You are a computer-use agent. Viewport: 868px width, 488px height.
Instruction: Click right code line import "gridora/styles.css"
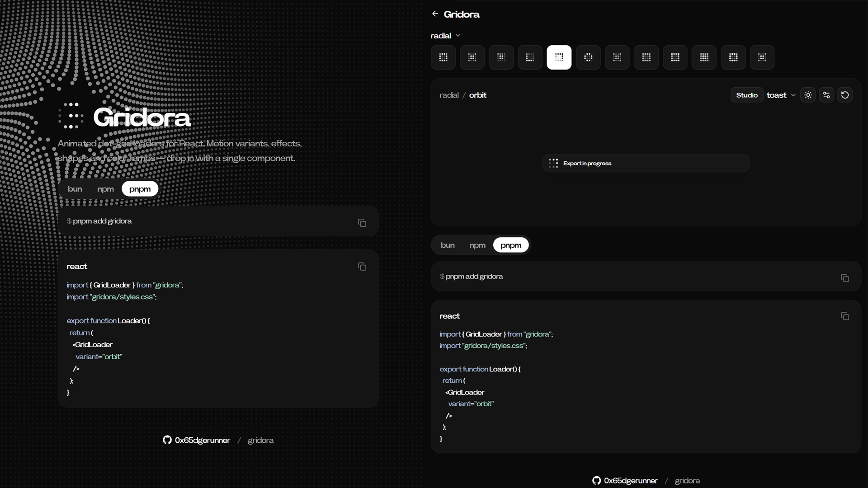coord(483,346)
